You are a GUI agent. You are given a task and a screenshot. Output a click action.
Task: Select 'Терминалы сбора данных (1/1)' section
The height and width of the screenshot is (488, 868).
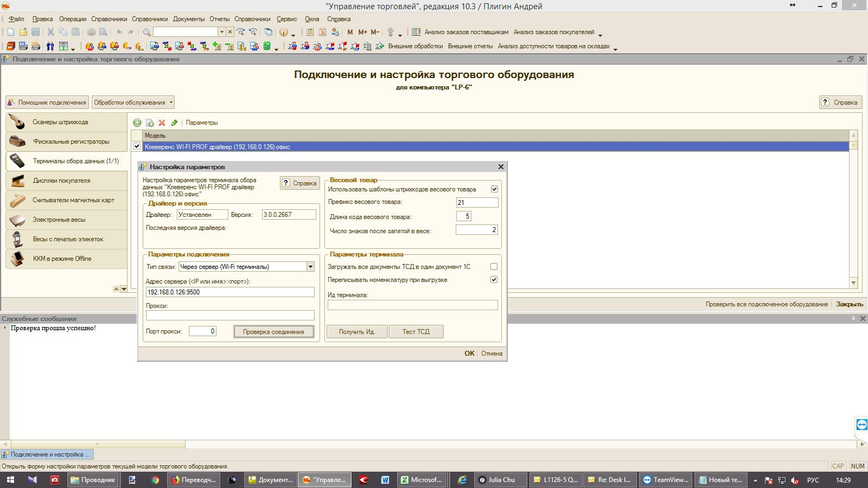[66, 161]
